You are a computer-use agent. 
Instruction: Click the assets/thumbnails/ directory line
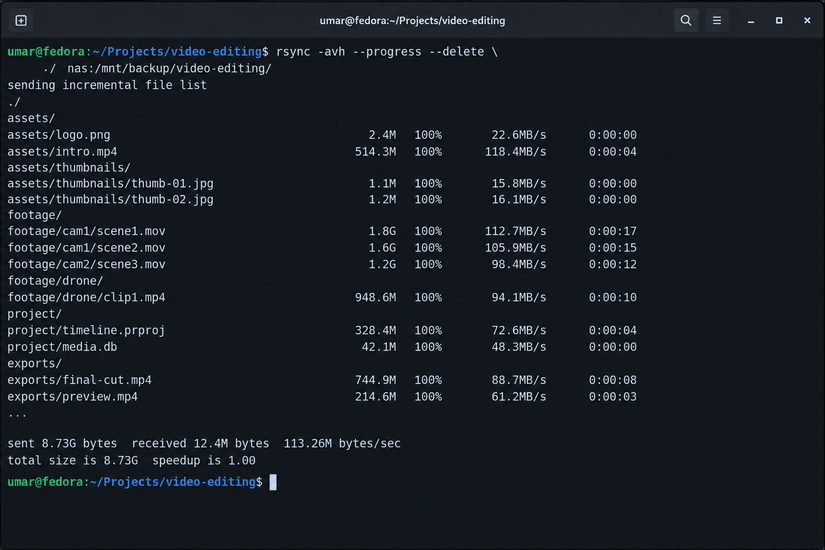click(69, 167)
